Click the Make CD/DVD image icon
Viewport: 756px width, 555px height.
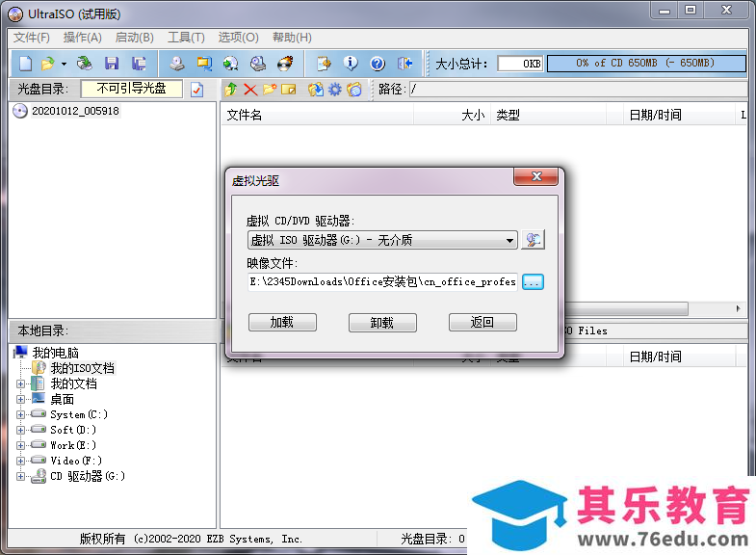click(176, 64)
